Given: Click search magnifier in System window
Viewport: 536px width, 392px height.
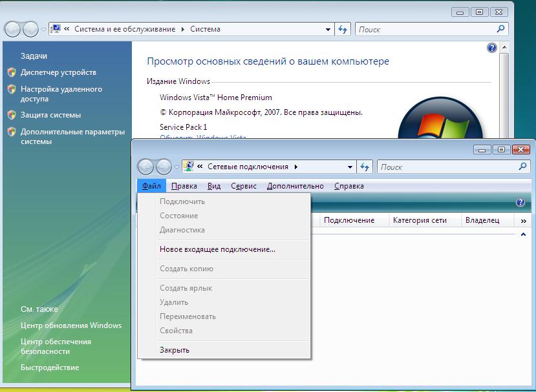Looking at the screenshot, I should (500, 29).
